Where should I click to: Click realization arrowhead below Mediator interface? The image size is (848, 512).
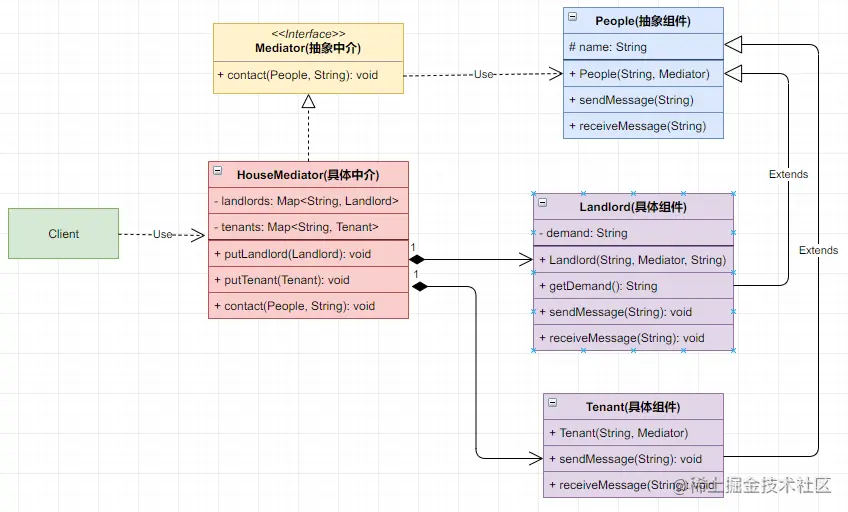308,101
